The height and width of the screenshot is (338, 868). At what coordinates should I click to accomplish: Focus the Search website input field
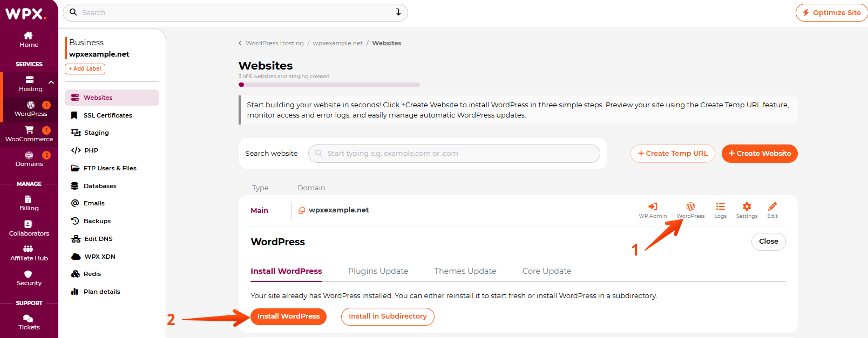[x=454, y=154]
